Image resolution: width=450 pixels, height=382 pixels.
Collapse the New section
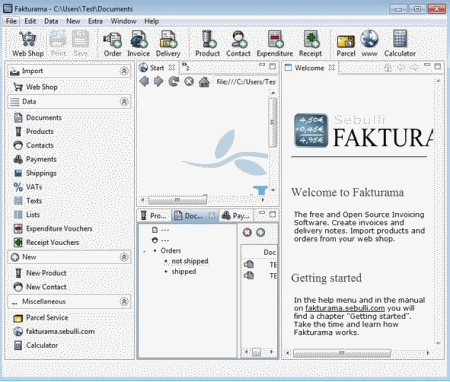[124, 257]
